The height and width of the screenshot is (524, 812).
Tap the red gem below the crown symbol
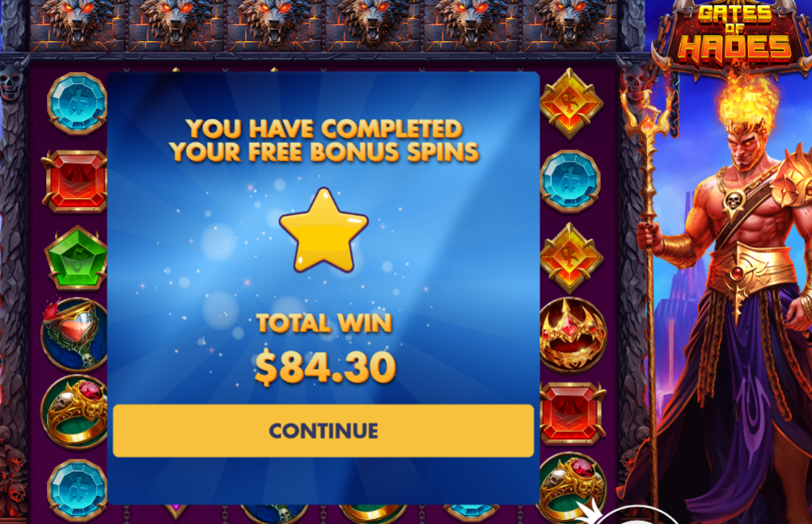573,412
